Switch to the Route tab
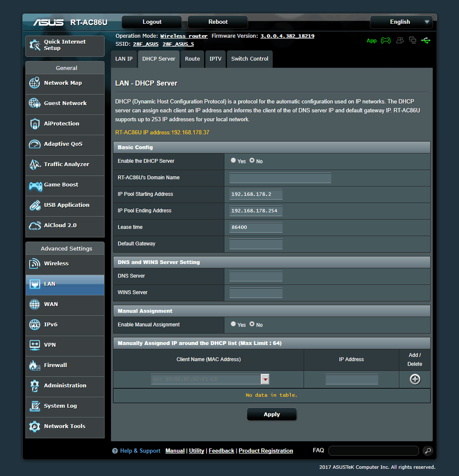Viewport: 459px width, 476px height. click(192, 59)
